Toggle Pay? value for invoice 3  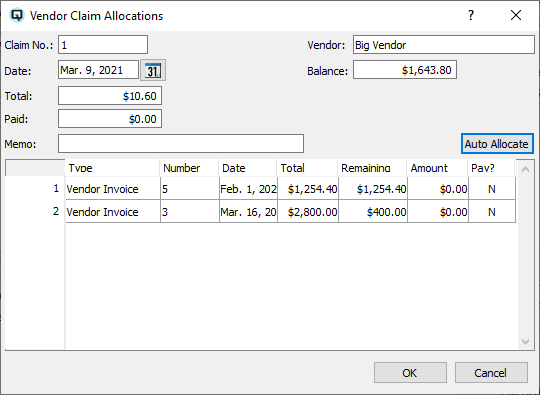492,212
